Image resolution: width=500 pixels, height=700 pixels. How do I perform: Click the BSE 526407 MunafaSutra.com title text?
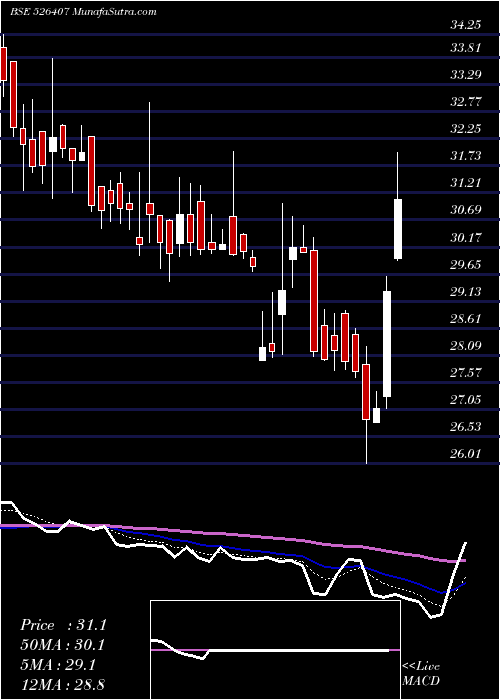(x=83, y=12)
